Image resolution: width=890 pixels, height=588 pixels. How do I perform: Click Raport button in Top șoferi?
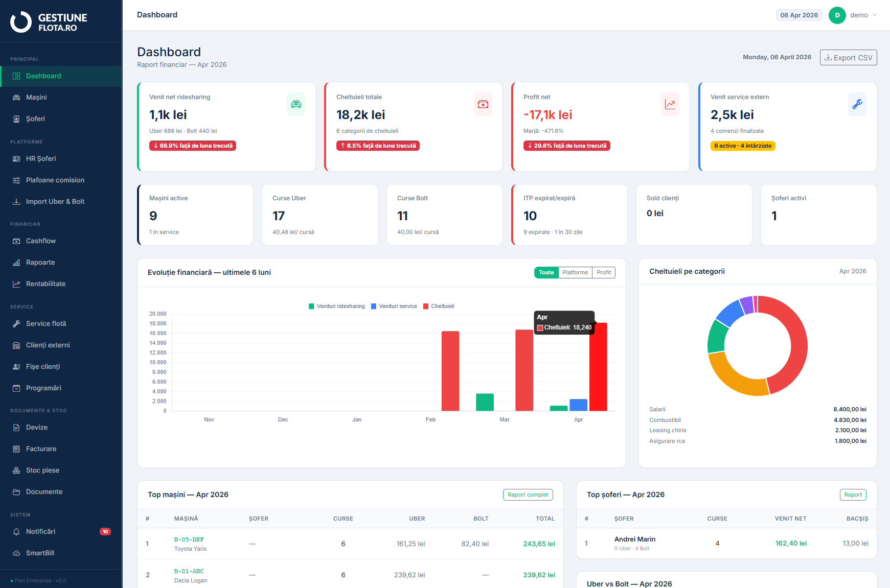853,495
